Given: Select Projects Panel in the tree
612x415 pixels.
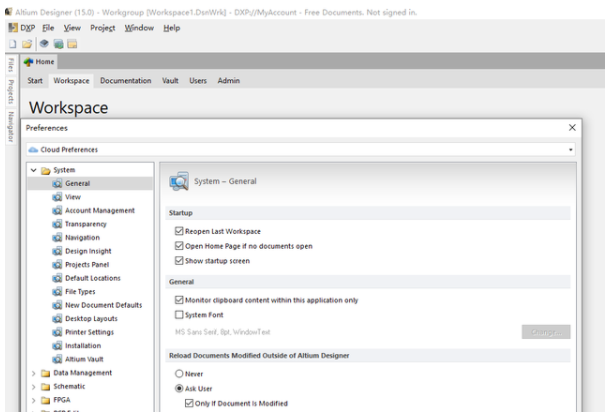Looking at the screenshot, I should pyautogui.click(x=87, y=265).
